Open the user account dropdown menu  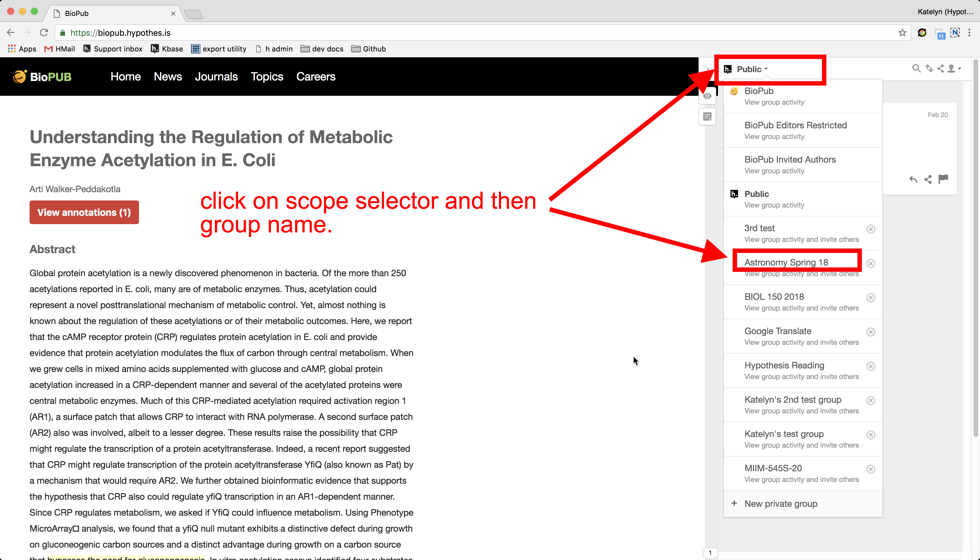click(x=953, y=69)
